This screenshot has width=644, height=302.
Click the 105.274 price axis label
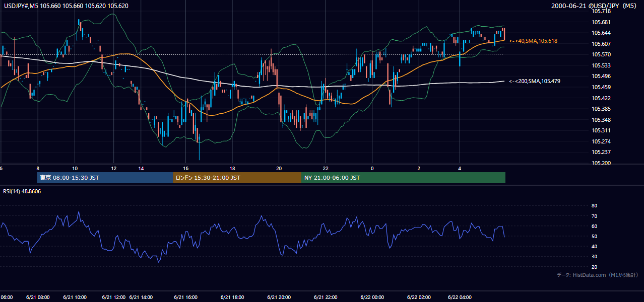[x=601, y=141]
